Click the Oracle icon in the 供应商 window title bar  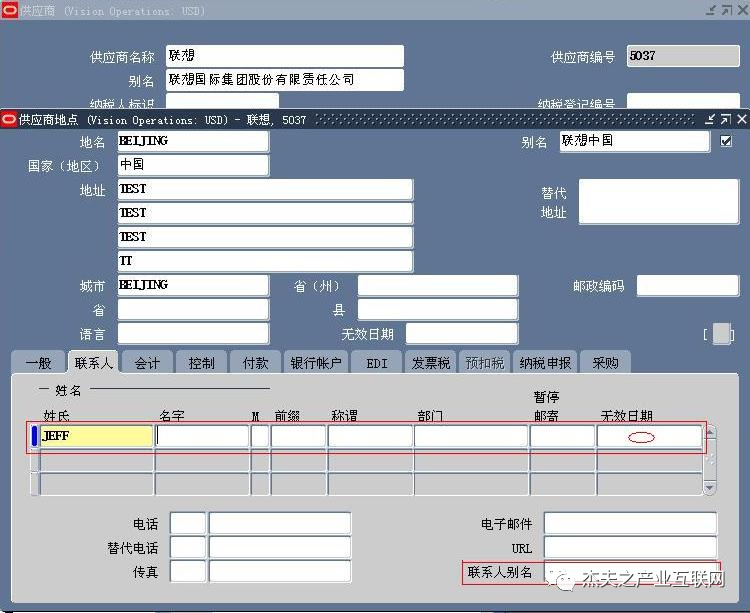click(x=9, y=10)
